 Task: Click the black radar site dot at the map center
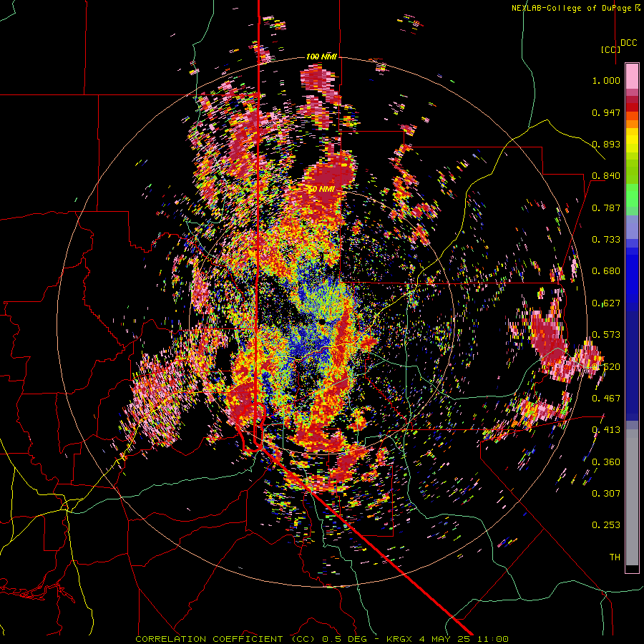(x=322, y=321)
